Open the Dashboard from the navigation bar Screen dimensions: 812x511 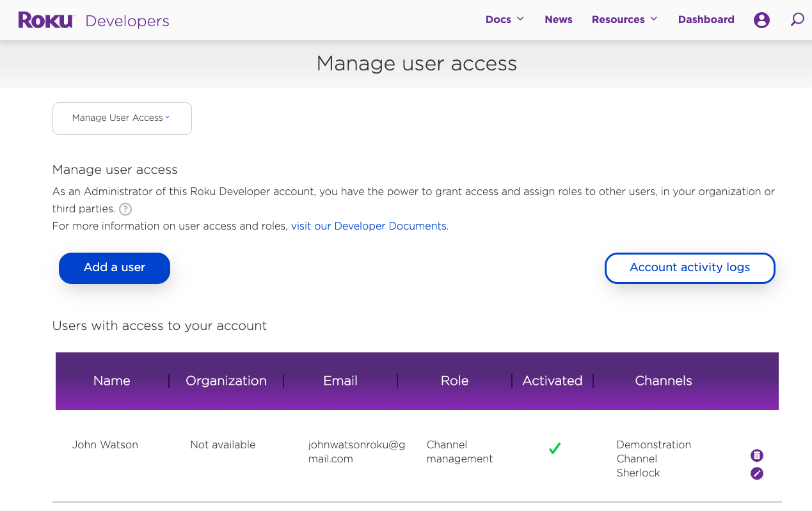coord(706,19)
